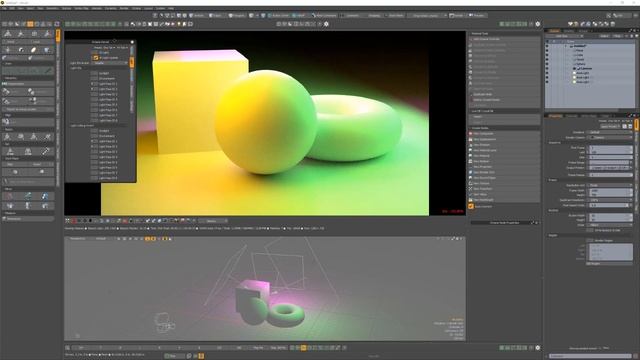Screen dimensions: 640x360
Task: Open the Select menu
Action: point(31,8)
